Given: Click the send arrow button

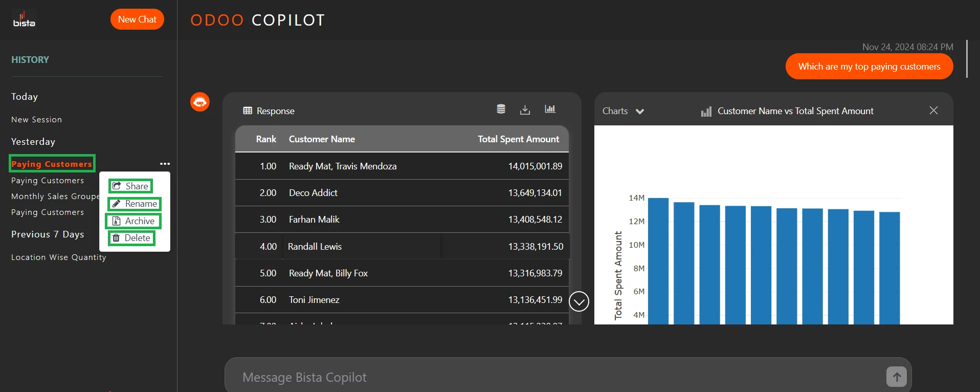Looking at the screenshot, I should 896,377.
